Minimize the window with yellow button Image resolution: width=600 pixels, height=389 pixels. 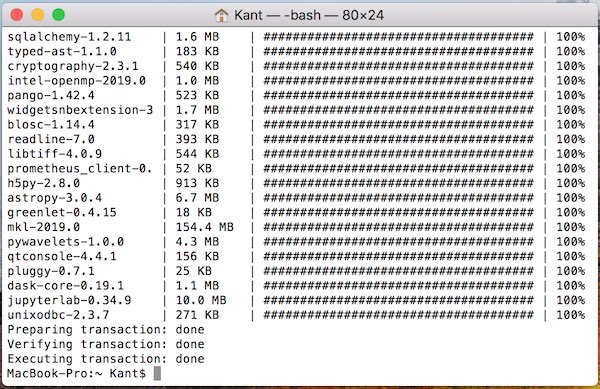click(38, 15)
